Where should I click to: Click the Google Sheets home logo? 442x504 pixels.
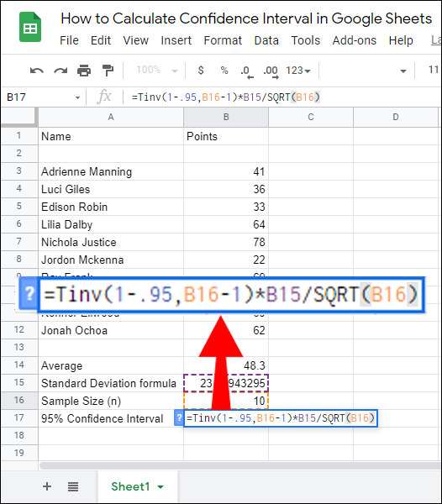(30, 27)
